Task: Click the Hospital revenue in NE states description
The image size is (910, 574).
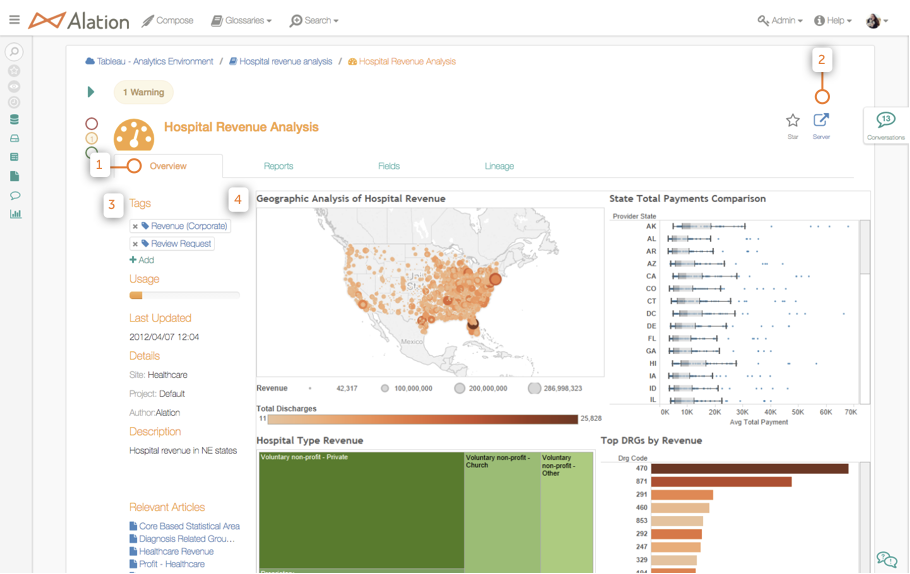Action: [183, 450]
